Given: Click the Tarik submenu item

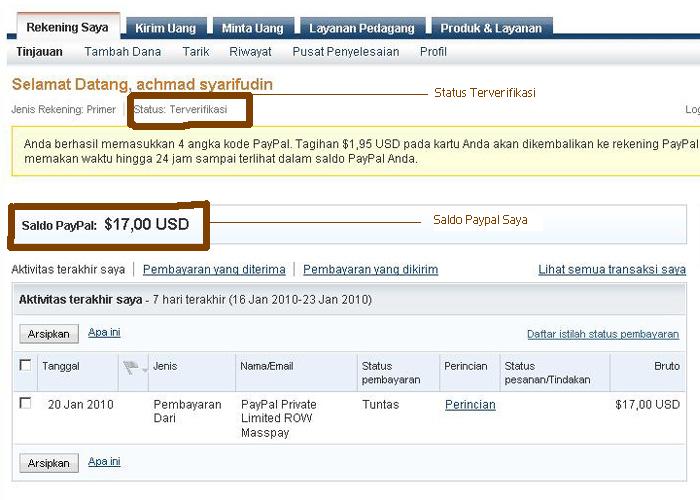Looking at the screenshot, I should pyautogui.click(x=196, y=52).
